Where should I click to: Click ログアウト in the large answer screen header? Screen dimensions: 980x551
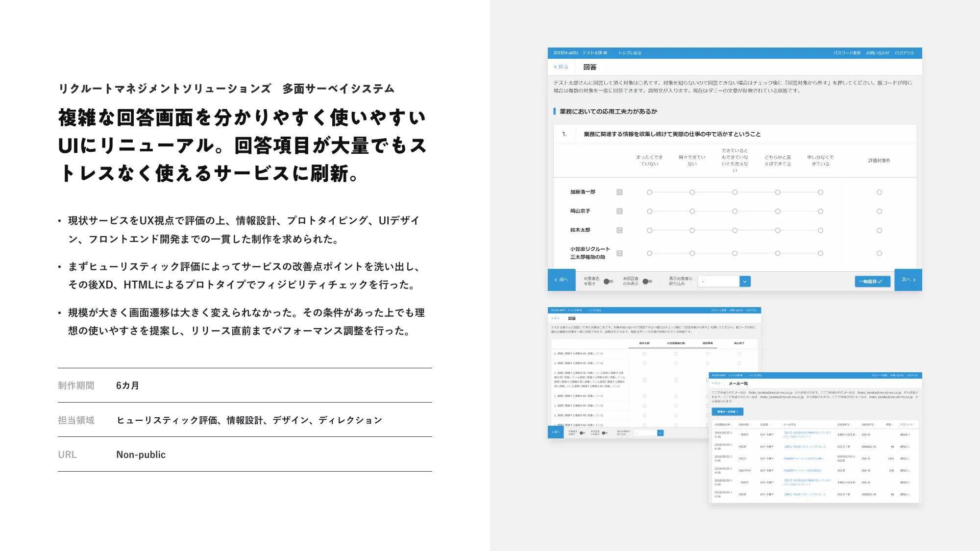905,53
